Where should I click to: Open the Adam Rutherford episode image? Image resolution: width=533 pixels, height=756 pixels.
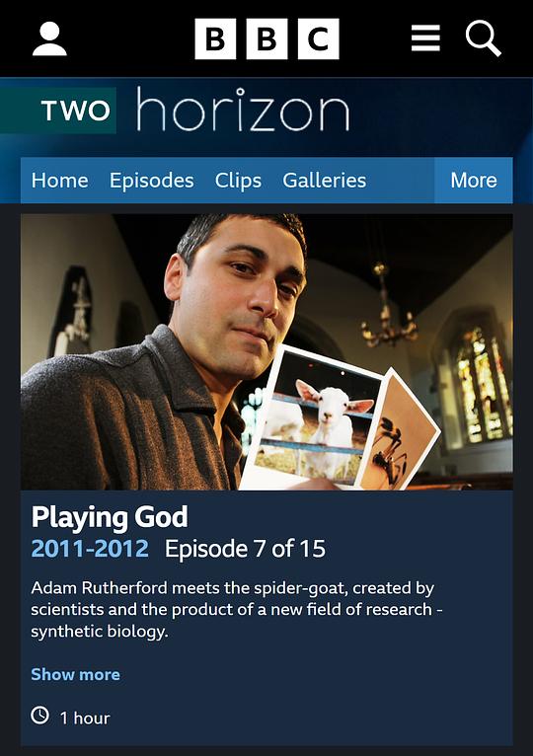pyautogui.click(x=266, y=352)
